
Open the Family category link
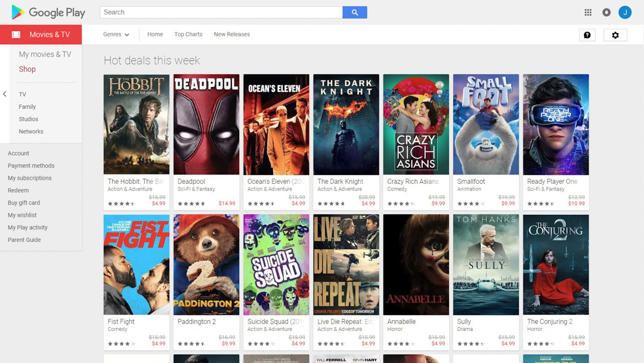pyautogui.click(x=27, y=106)
